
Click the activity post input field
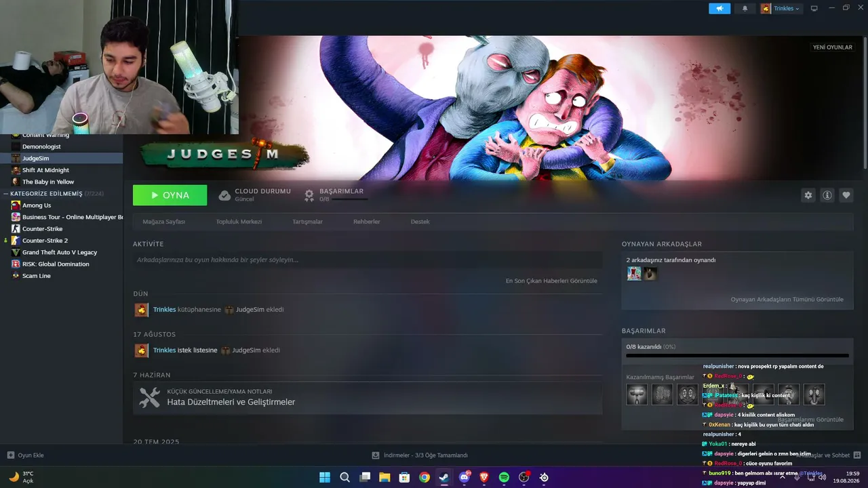[x=368, y=260]
